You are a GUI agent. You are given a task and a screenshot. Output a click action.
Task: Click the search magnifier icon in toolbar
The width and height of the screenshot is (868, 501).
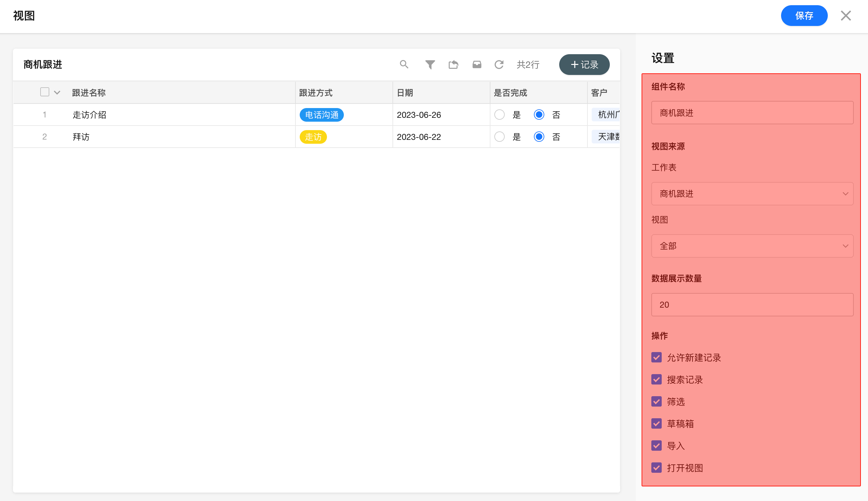tap(404, 64)
